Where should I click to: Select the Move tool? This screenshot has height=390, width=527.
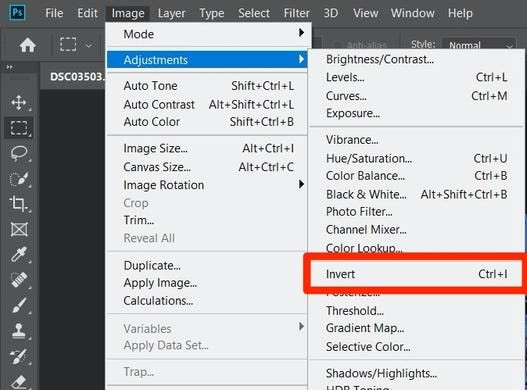point(19,103)
